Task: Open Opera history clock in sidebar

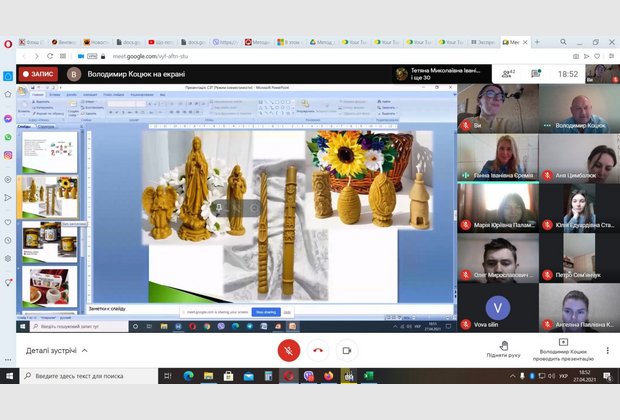Action: [8, 240]
